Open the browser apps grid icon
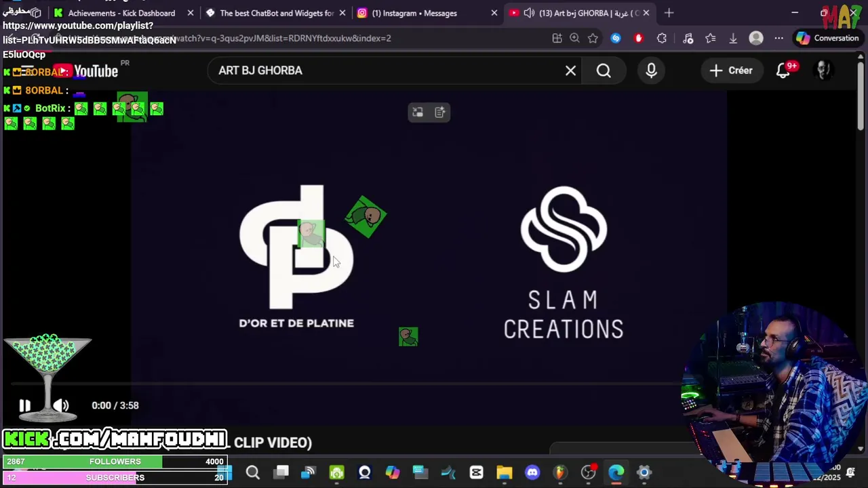 (x=557, y=39)
